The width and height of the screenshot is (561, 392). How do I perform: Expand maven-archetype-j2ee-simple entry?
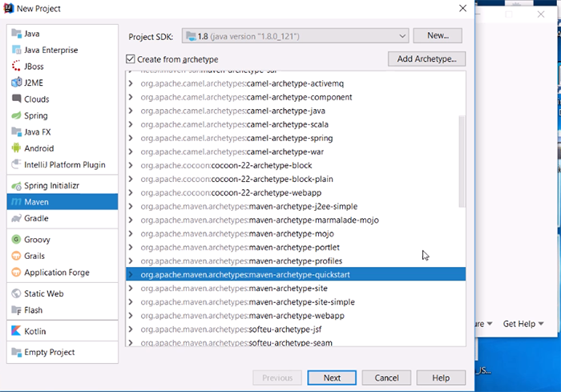click(131, 206)
